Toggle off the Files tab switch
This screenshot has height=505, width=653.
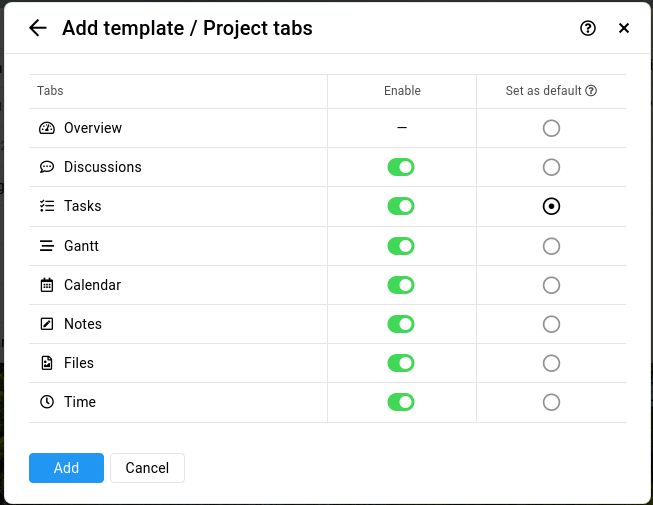[x=401, y=363]
